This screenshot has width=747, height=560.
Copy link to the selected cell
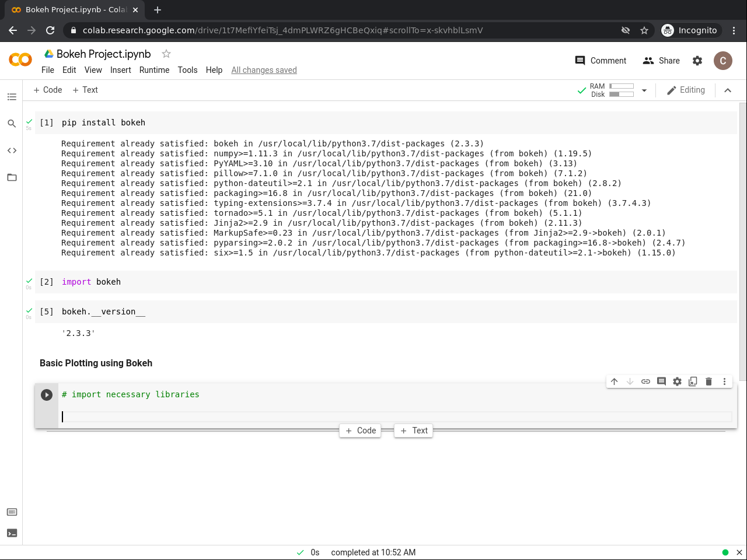[645, 381]
